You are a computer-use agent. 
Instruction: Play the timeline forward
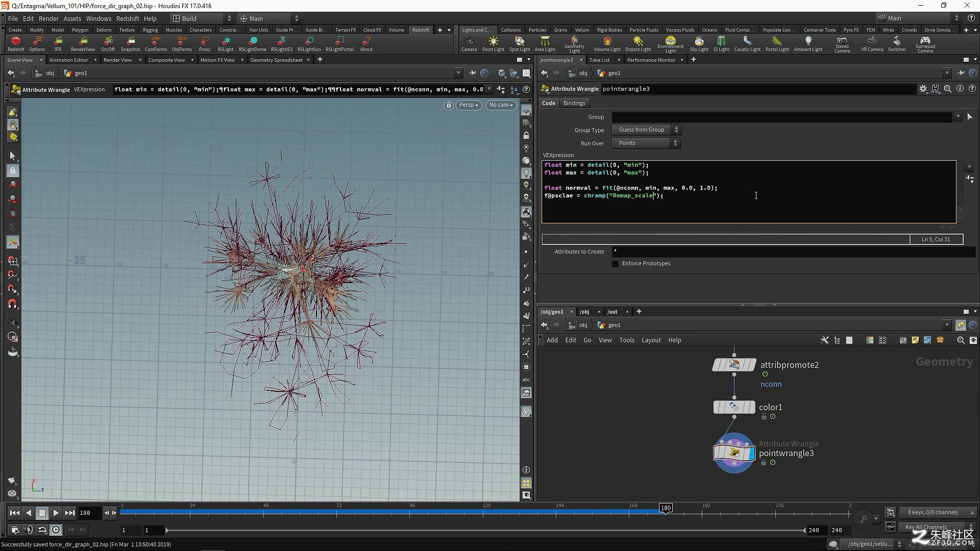56,513
